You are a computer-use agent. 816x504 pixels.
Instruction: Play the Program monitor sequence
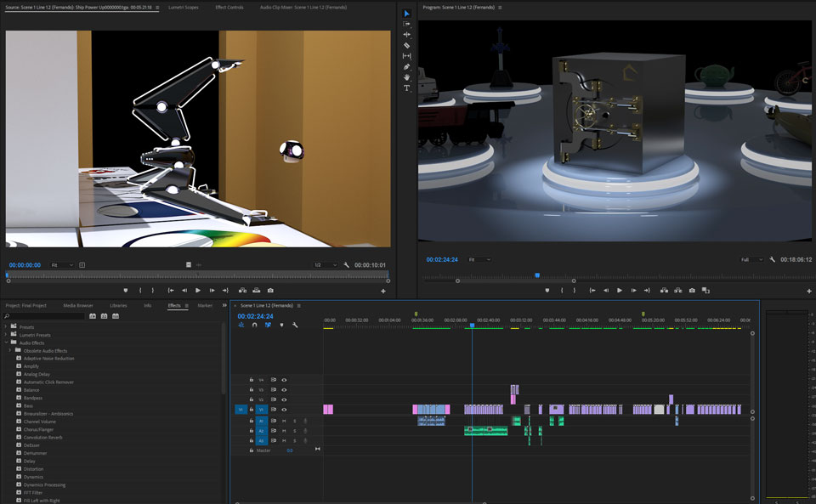620,291
